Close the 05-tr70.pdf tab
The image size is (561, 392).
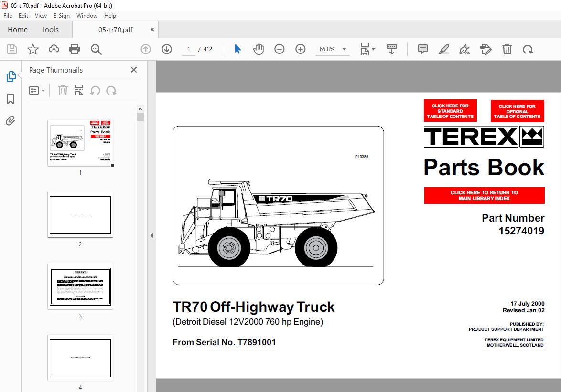[x=152, y=29]
